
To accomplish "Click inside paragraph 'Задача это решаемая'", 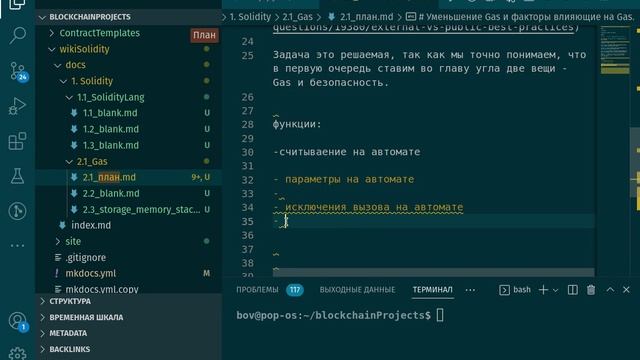I will click(x=429, y=69).
